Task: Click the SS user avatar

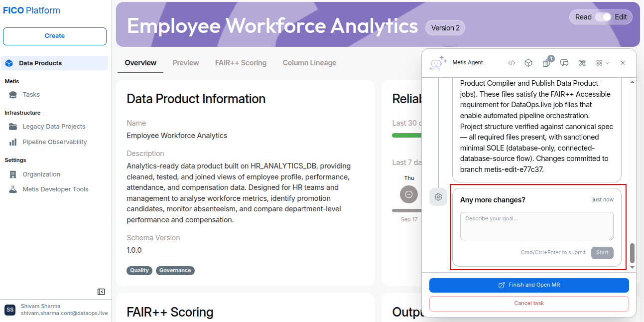Action: point(10,310)
